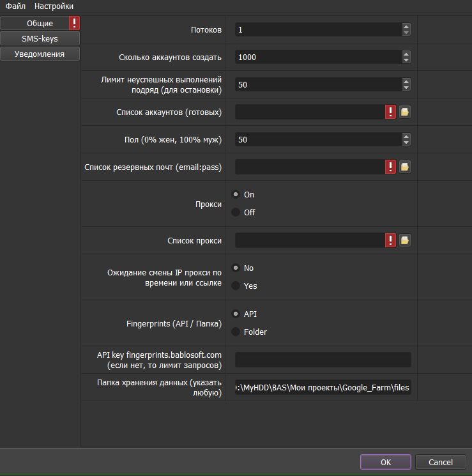Screen dimensions: 472x476
Task: Browse file for reserve emails list
Action: pyautogui.click(x=404, y=167)
